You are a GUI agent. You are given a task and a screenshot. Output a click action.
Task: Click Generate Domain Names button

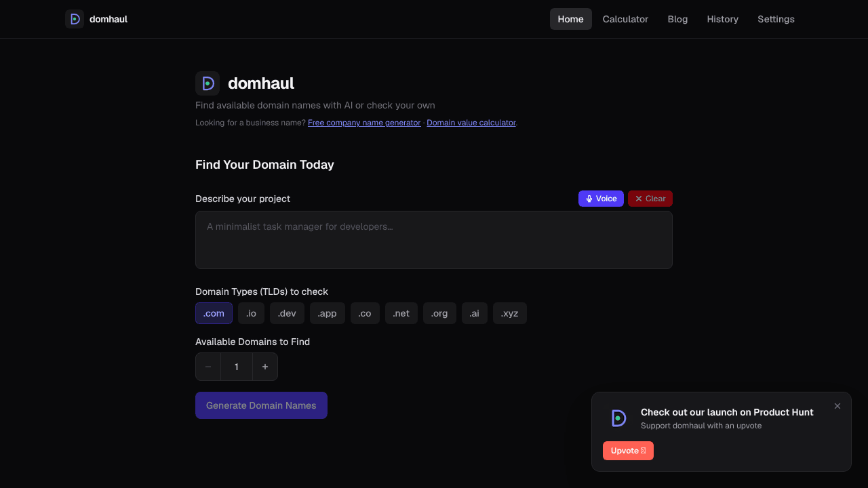point(261,405)
